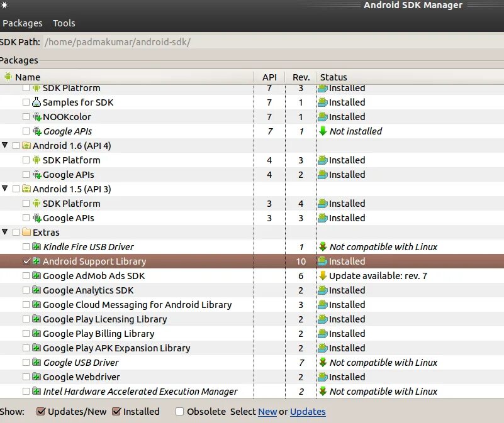Click the SDK Platform android icon for API 4

(x=36, y=160)
